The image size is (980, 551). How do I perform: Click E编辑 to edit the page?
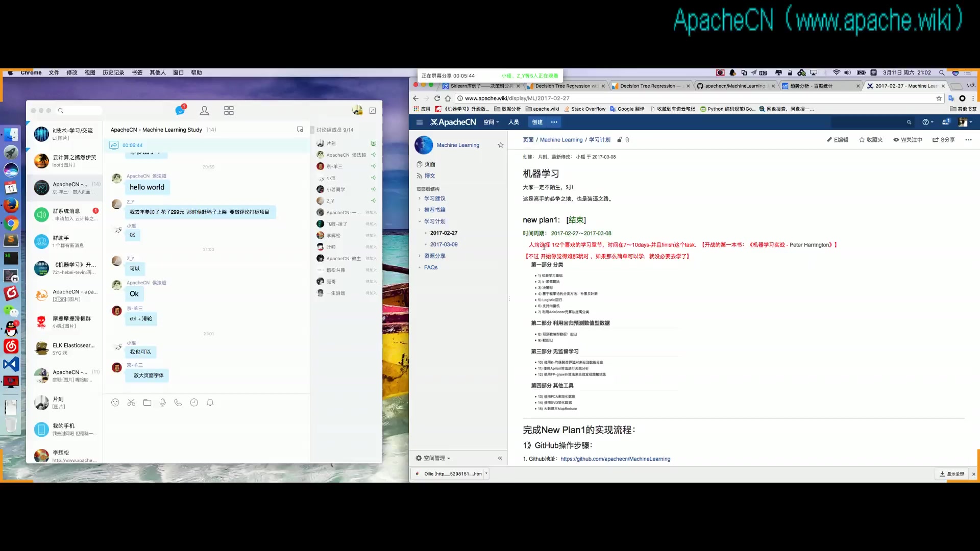[x=838, y=140]
